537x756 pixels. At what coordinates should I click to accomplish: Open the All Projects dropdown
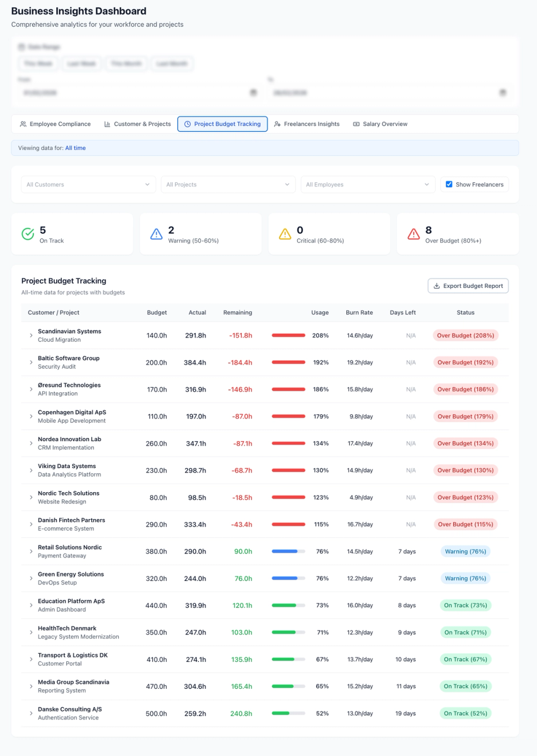click(228, 184)
